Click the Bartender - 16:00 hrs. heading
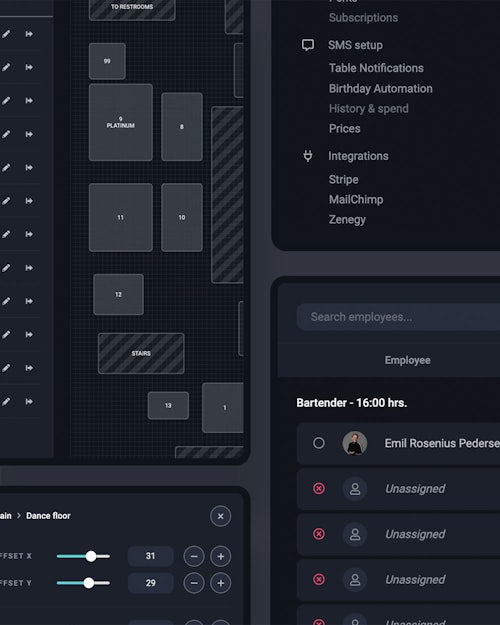This screenshot has width=500, height=625. tap(352, 403)
